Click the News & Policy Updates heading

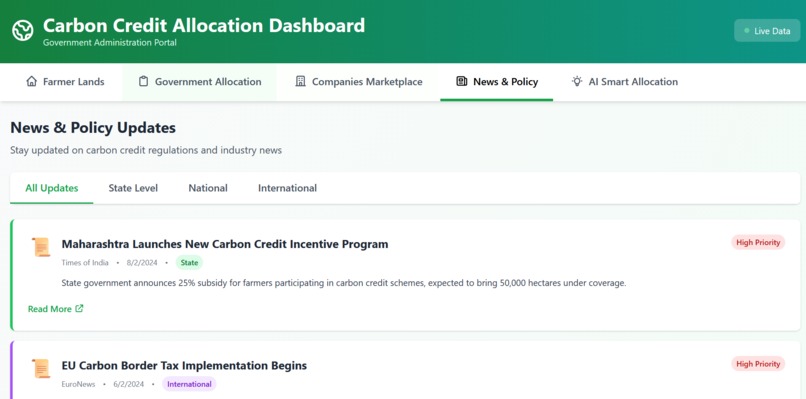93,128
